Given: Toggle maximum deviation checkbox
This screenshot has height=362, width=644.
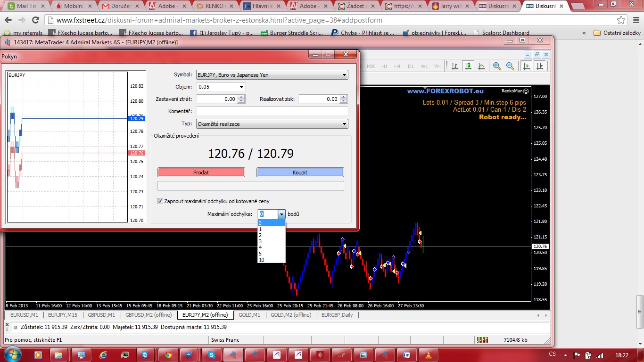Looking at the screenshot, I should pyautogui.click(x=160, y=201).
